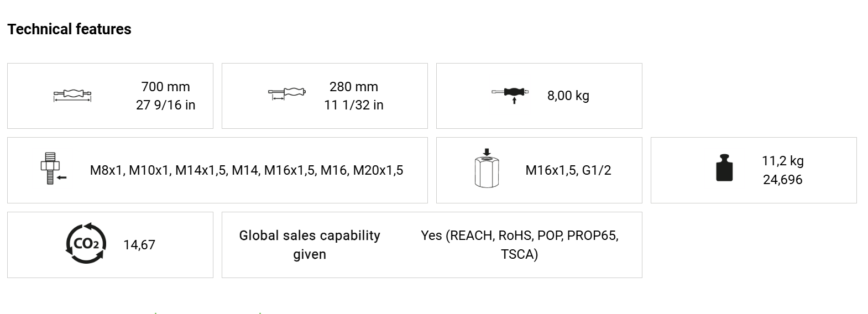Click the black weight icon
The width and height of the screenshot is (868, 314).
point(724,169)
